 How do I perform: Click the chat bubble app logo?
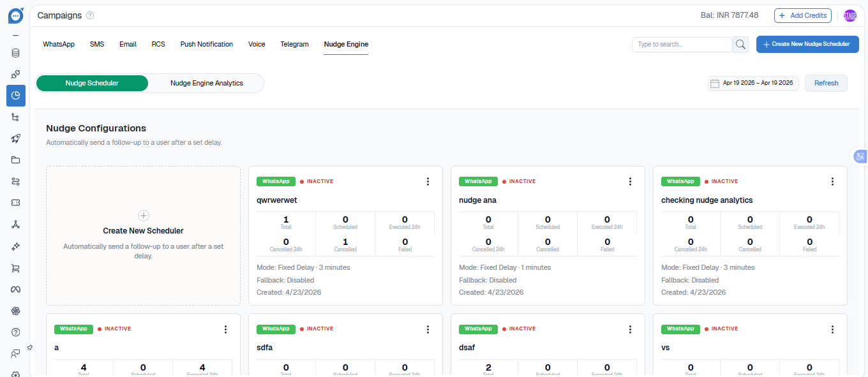[16, 15]
